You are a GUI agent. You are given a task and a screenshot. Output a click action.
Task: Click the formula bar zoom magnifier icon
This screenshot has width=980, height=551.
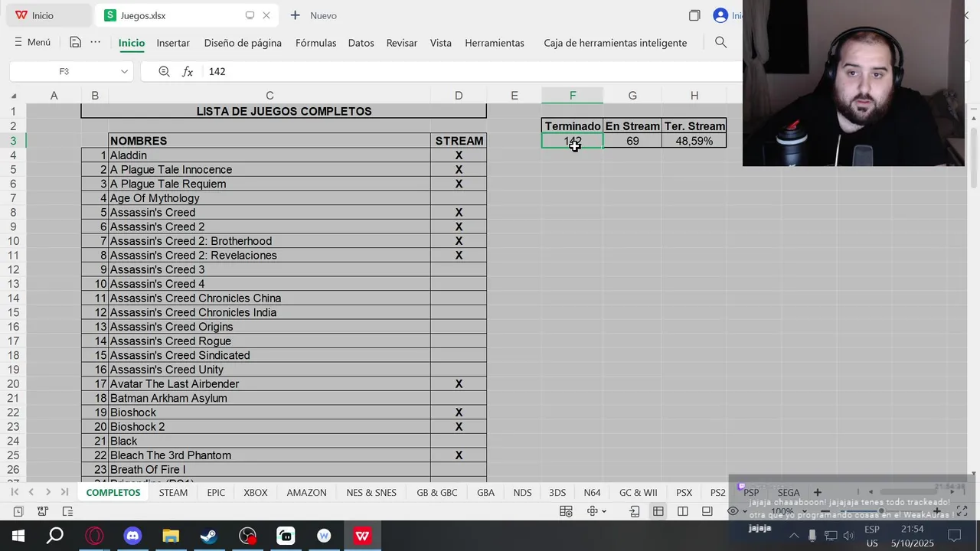pyautogui.click(x=164, y=71)
